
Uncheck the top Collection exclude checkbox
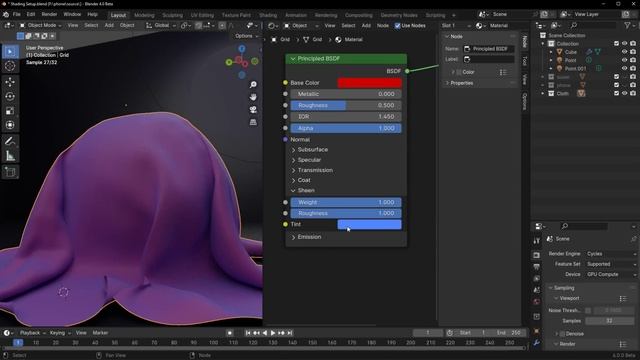coord(616,43)
